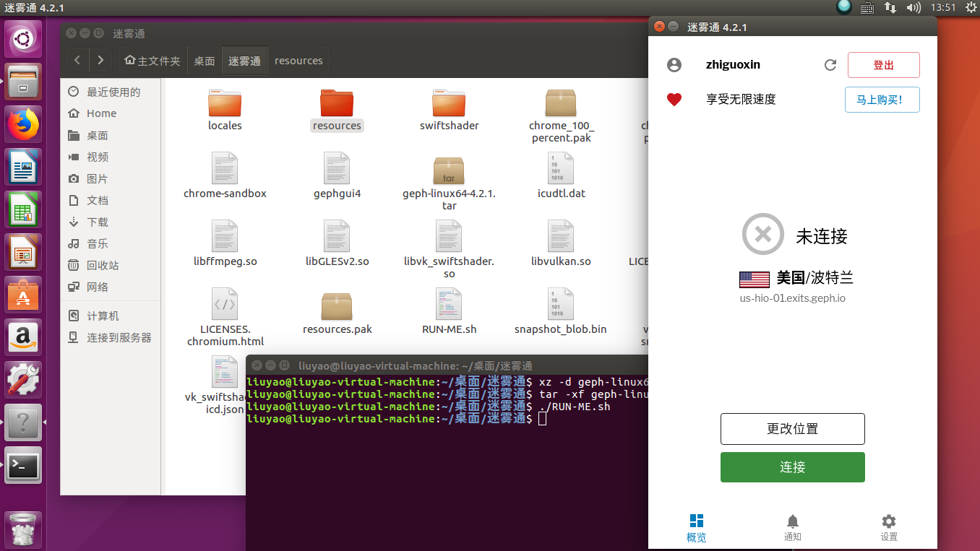Open Amazon from the launcher

tap(24, 337)
